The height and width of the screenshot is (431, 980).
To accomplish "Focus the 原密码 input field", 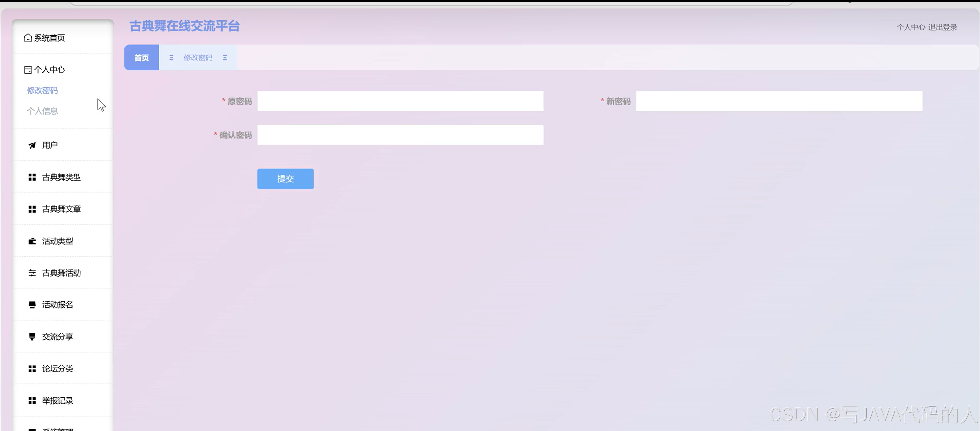I will tap(400, 101).
